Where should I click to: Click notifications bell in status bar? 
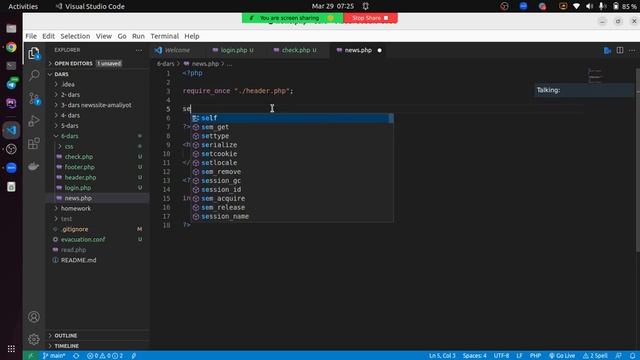point(632,356)
